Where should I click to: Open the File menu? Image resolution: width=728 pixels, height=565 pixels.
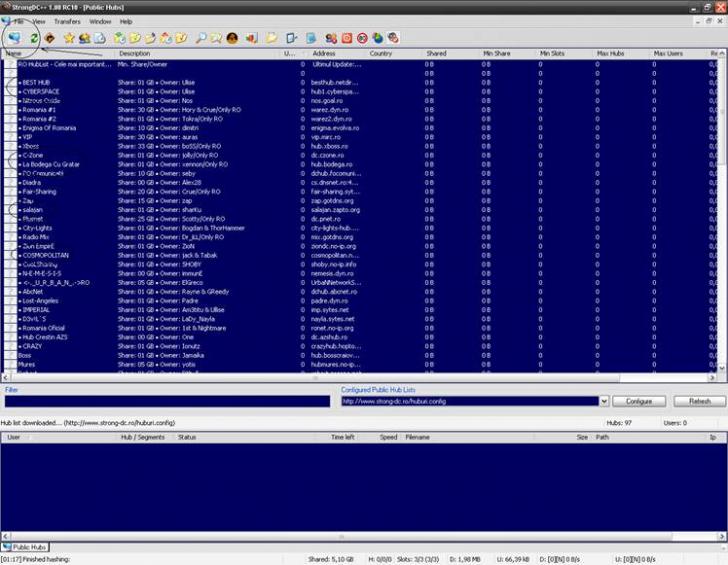click(x=20, y=21)
